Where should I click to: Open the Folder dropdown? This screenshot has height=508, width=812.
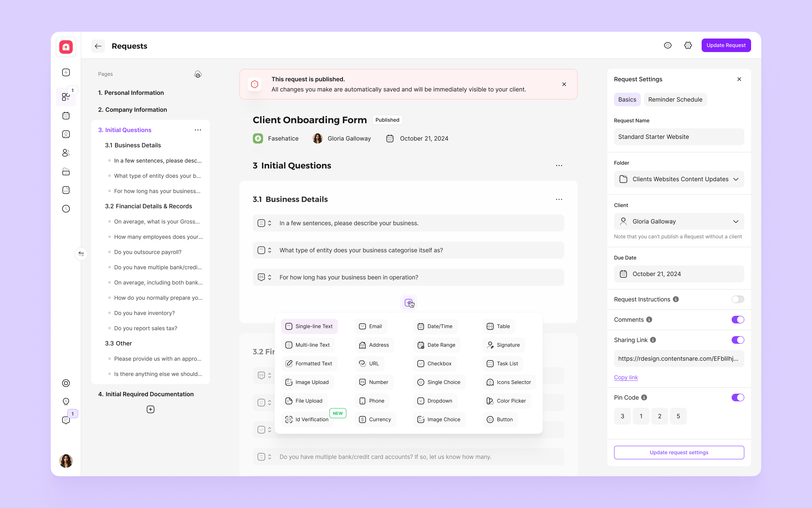679,179
